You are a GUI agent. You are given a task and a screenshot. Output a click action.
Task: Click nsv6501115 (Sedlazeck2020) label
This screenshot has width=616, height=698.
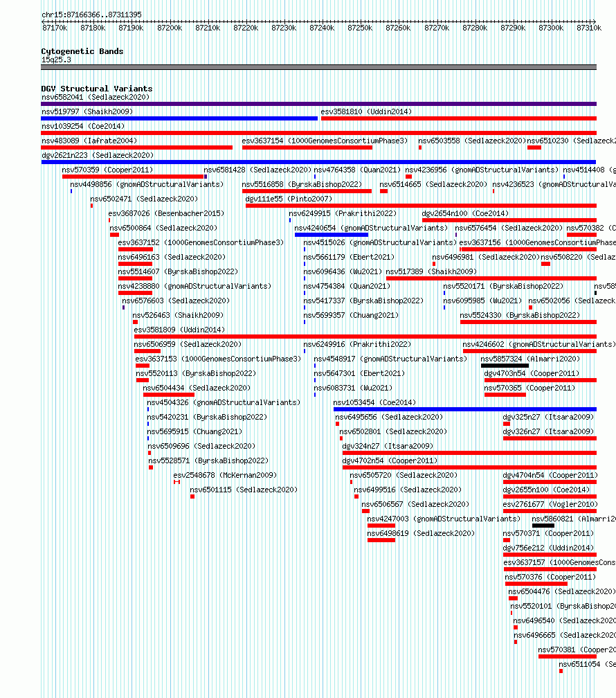coord(244,490)
